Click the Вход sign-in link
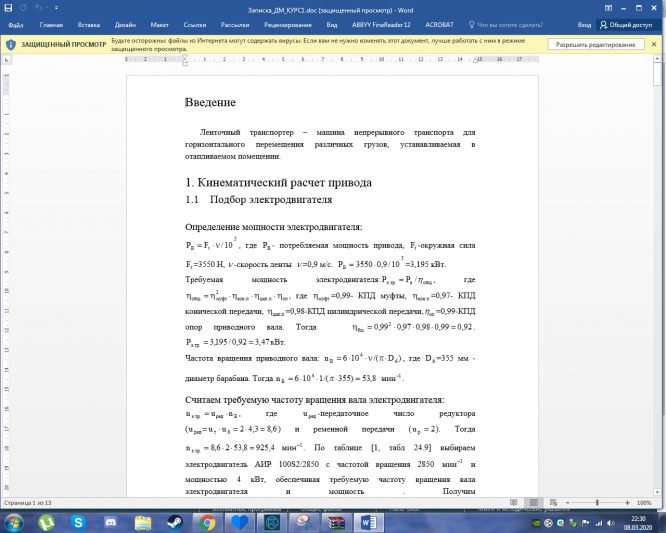The width and height of the screenshot is (666, 533). click(584, 25)
